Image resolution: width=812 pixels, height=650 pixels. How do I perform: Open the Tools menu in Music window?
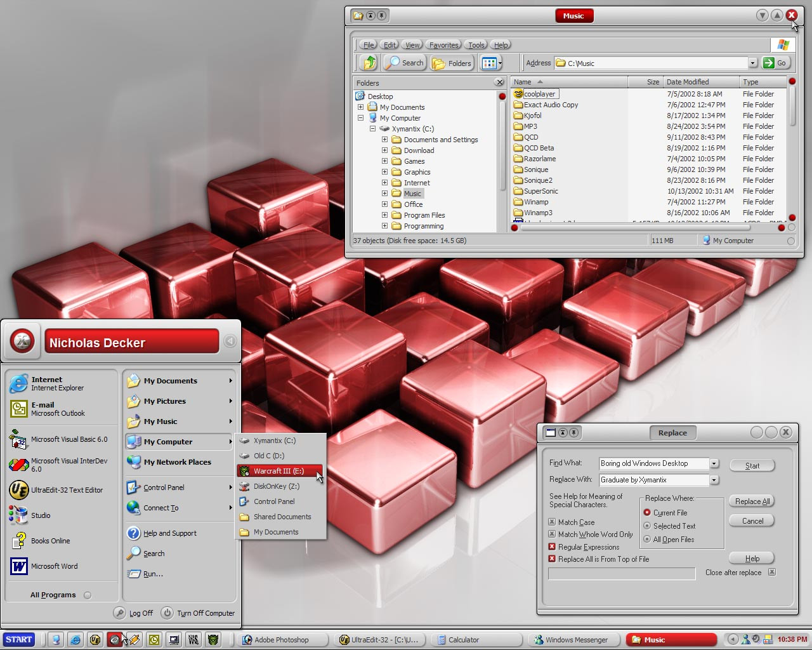coord(476,45)
